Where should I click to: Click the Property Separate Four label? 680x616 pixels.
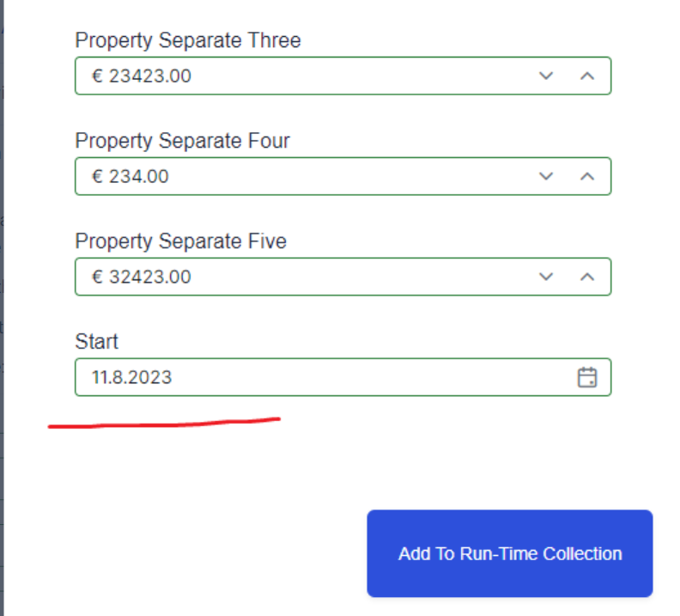(x=182, y=141)
